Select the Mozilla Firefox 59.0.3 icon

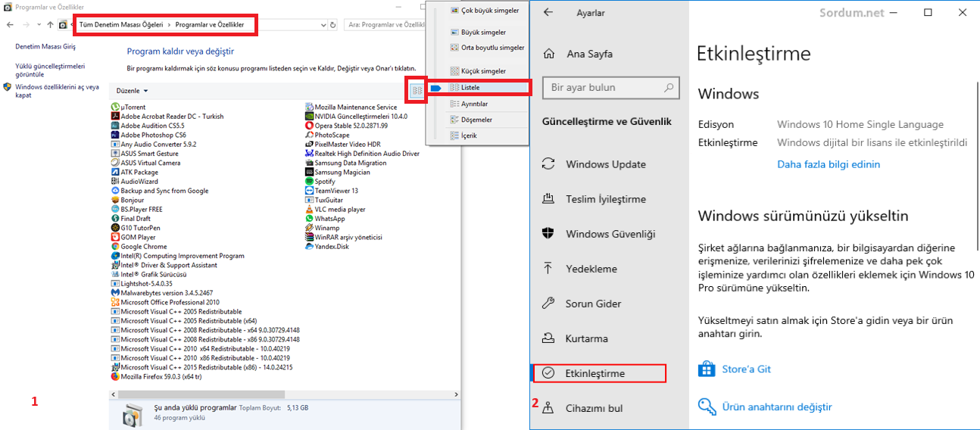pos(115,376)
